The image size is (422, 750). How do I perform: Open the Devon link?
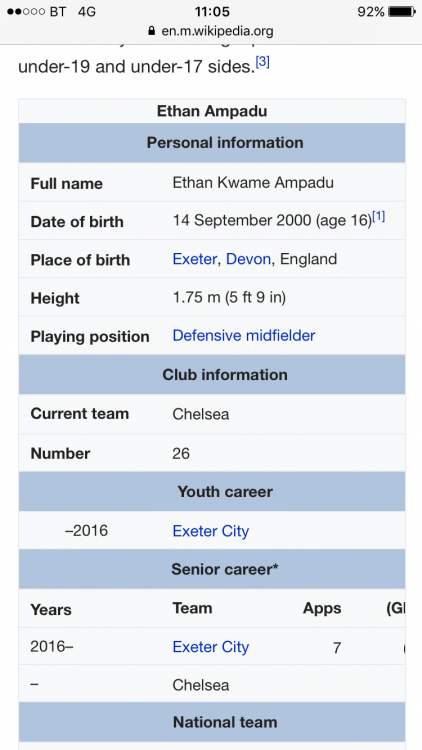coord(248,259)
